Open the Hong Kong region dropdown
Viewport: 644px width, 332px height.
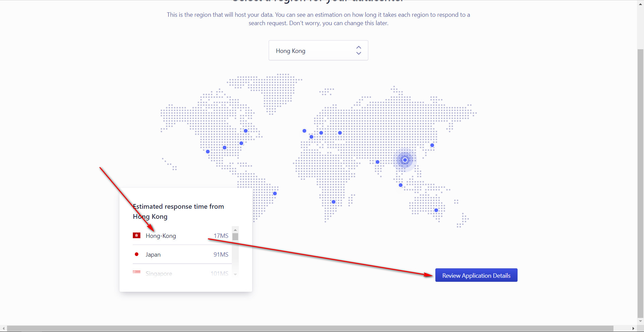[x=318, y=51]
